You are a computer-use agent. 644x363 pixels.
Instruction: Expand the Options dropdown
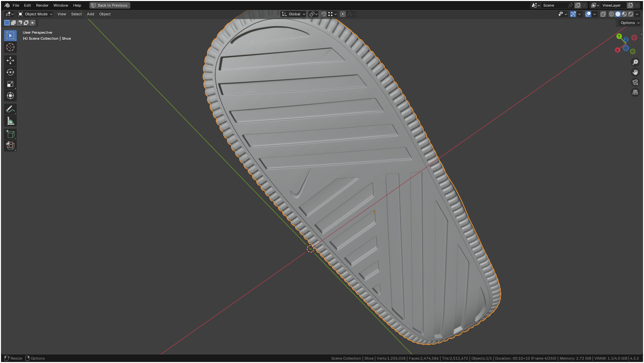[x=630, y=23]
